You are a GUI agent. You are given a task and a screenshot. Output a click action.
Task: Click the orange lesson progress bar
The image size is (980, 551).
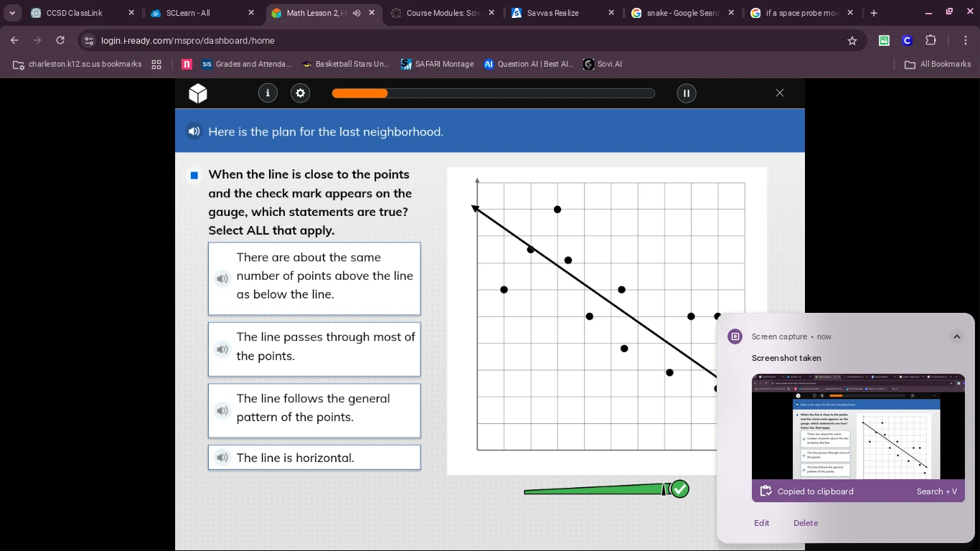(493, 93)
